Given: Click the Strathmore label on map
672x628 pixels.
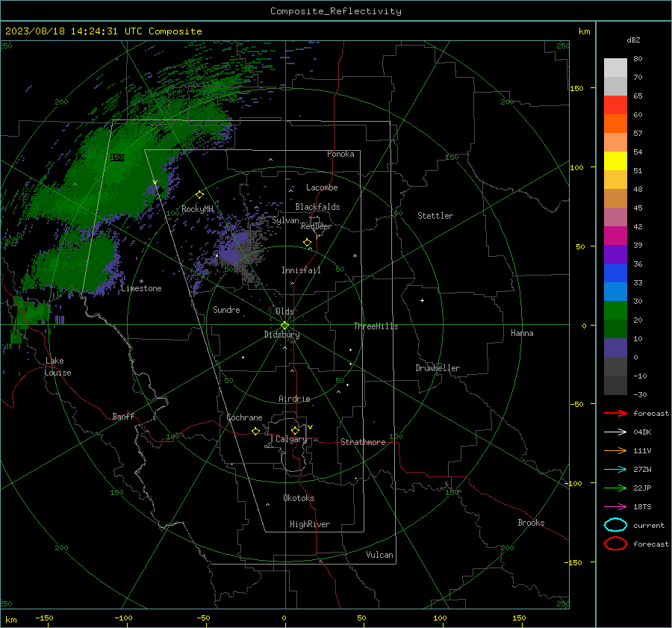Looking at the screenshot, I should tap(363, 442).
